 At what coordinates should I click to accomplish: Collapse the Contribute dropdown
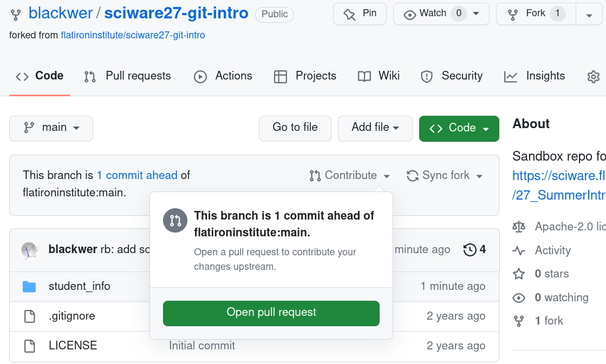[349, 176]
